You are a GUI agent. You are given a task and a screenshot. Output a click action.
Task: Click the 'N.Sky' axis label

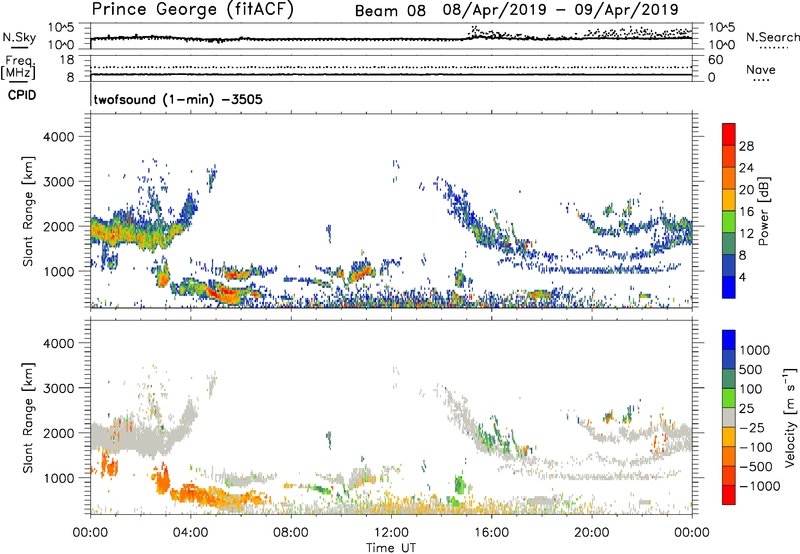[19, 37]
